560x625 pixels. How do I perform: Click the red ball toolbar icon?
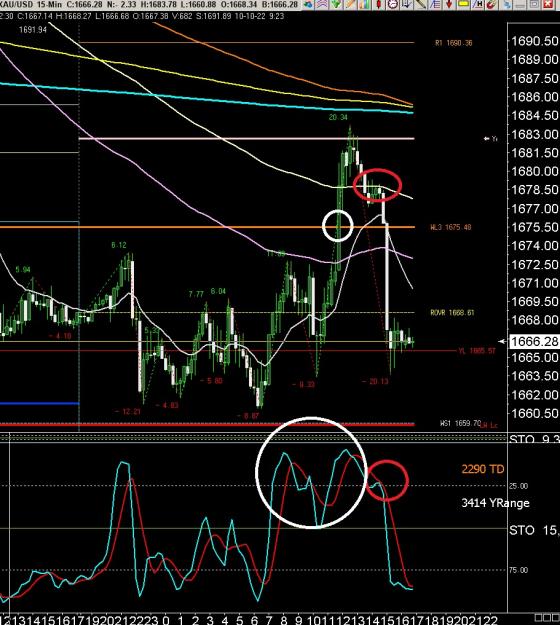pyautogui.click(x=492, y=4)
